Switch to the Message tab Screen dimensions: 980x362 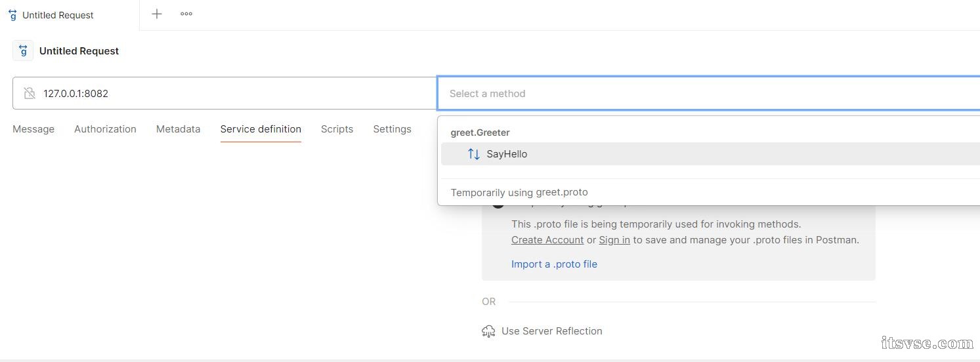tap(33, 129)
